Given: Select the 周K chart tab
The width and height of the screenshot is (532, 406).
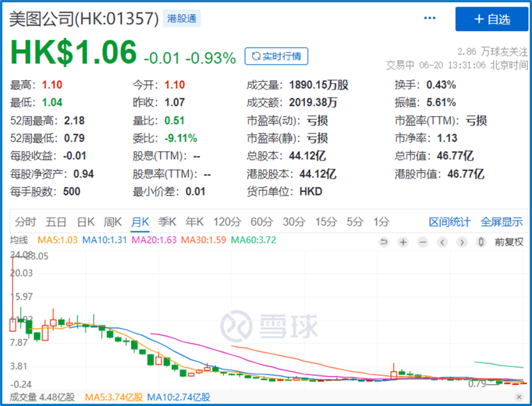Looking at the screenshot, I should 112,222.
